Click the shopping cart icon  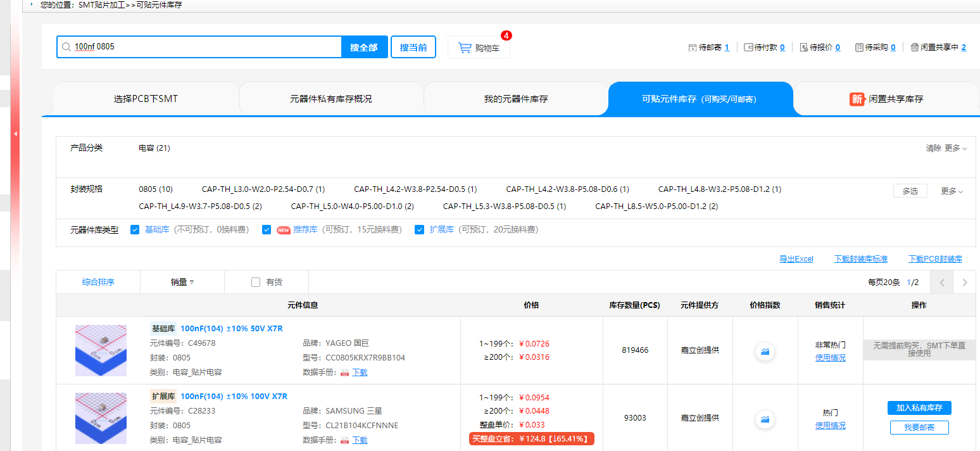[x=465, y=48]
